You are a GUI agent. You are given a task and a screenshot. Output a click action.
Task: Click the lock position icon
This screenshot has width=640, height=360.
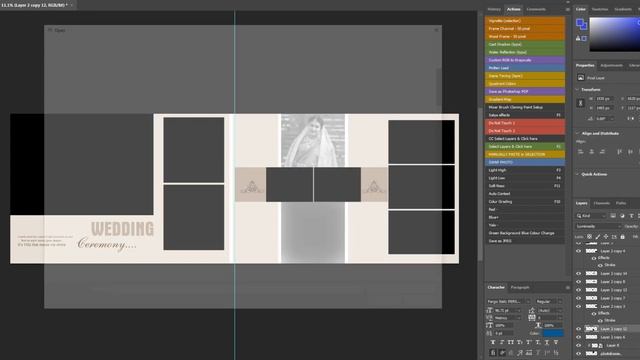click(x=606, y=236)
